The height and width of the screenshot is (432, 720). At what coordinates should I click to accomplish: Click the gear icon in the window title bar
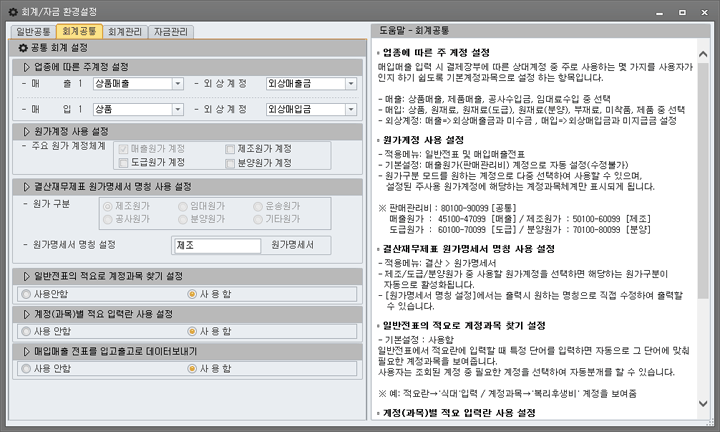[x=13, y=12]
